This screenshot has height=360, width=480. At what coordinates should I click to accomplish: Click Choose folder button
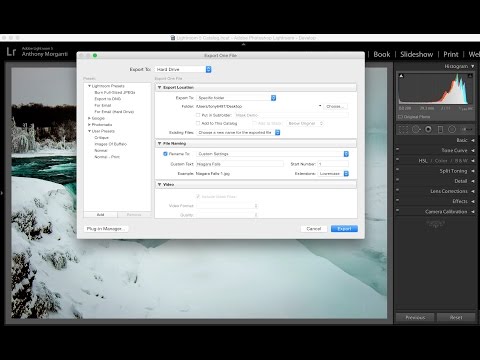coord(335,106)
